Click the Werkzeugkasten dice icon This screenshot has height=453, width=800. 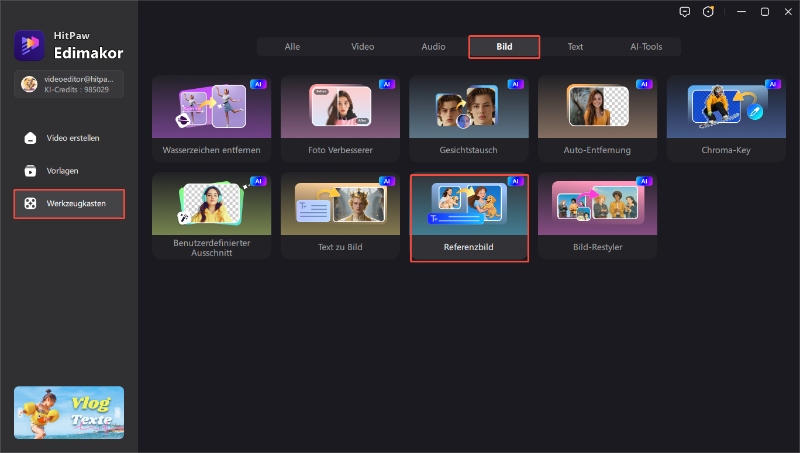coord(30,204)
